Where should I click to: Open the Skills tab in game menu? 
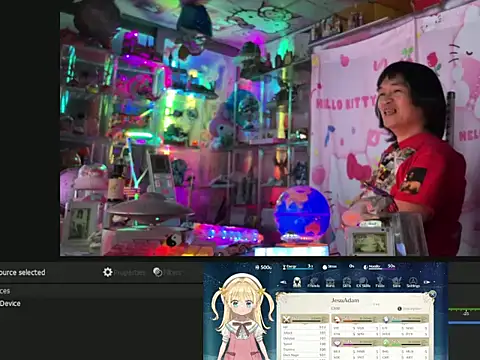(347, 282)
